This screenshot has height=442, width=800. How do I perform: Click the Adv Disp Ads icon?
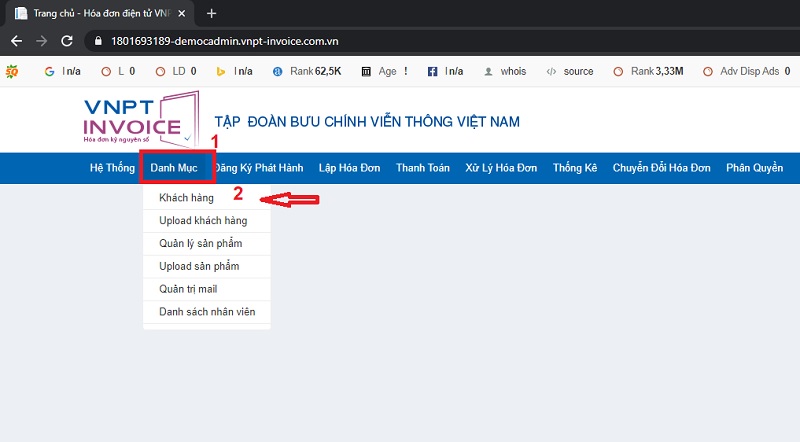point(708,71)
